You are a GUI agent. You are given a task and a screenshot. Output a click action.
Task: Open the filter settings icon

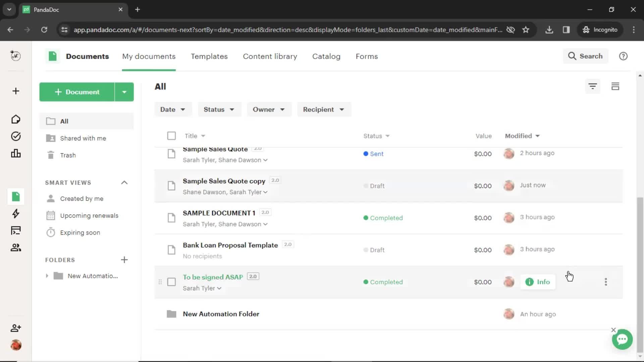[593, 86]
